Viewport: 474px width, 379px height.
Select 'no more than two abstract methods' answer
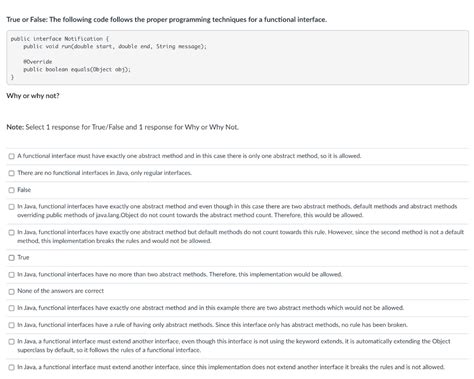tap(11, 275)
